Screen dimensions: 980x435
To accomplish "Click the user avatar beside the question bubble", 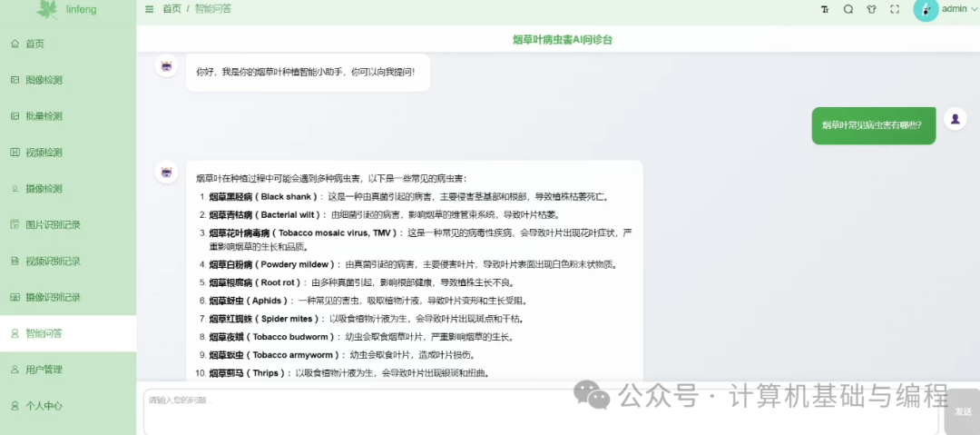I will [x=955, y=119].
